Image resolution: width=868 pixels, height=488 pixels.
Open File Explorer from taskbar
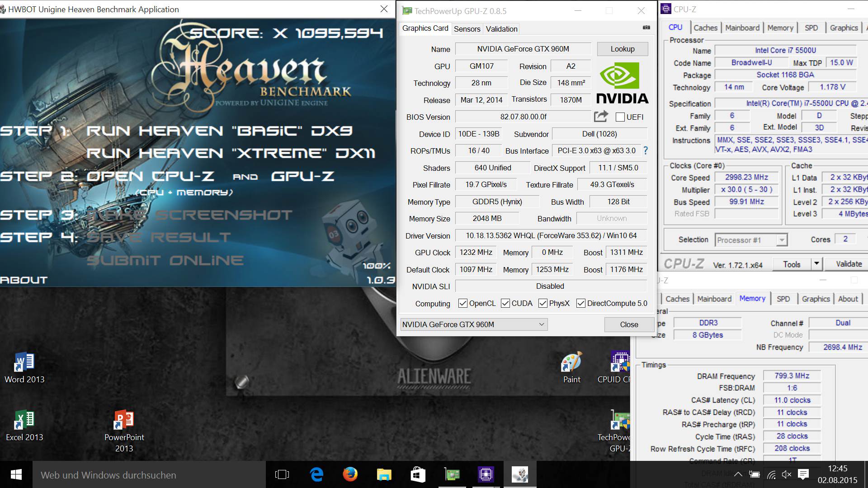[x=384, y=474]
